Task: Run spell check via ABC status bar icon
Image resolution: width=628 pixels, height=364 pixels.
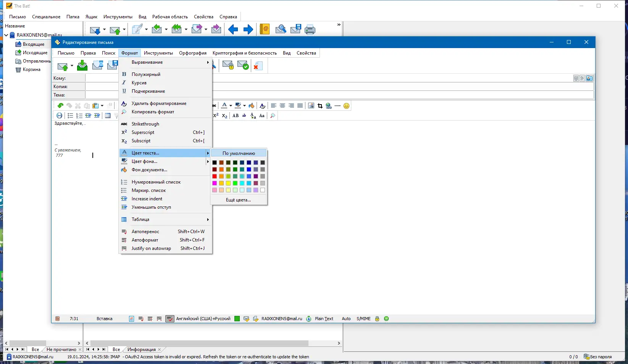Action: point(169,319)
